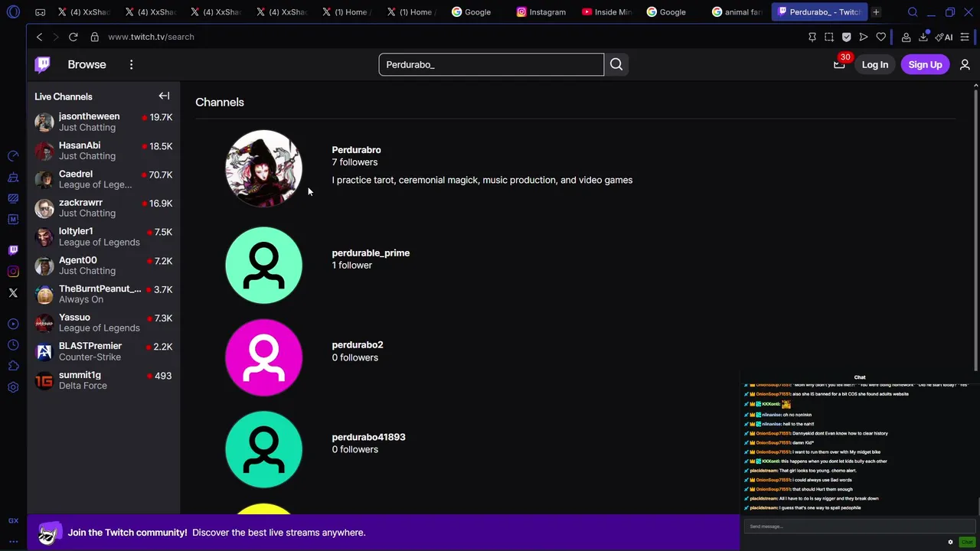Viewport: 980px width, 551px height.
Task: Open the downloads toolbar icon
Action: click(923, 37)
